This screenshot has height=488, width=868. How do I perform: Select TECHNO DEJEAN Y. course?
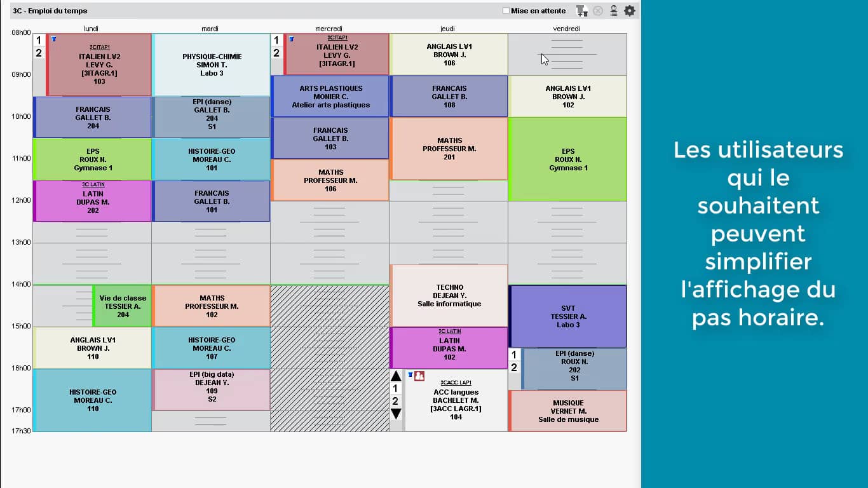point(449,295)
